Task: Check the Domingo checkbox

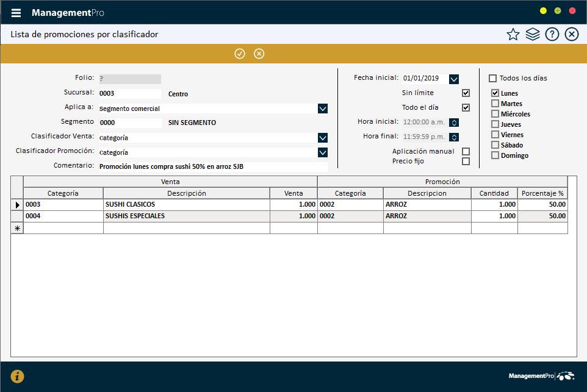Action: pyautogui.click(x=495, y=155)
